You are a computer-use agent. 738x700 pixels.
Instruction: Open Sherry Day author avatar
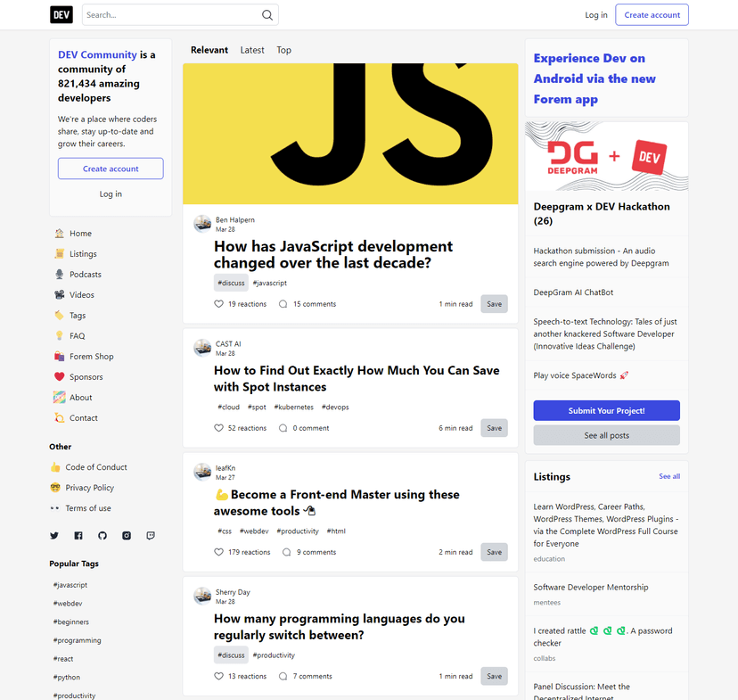[x=203, y=597]
